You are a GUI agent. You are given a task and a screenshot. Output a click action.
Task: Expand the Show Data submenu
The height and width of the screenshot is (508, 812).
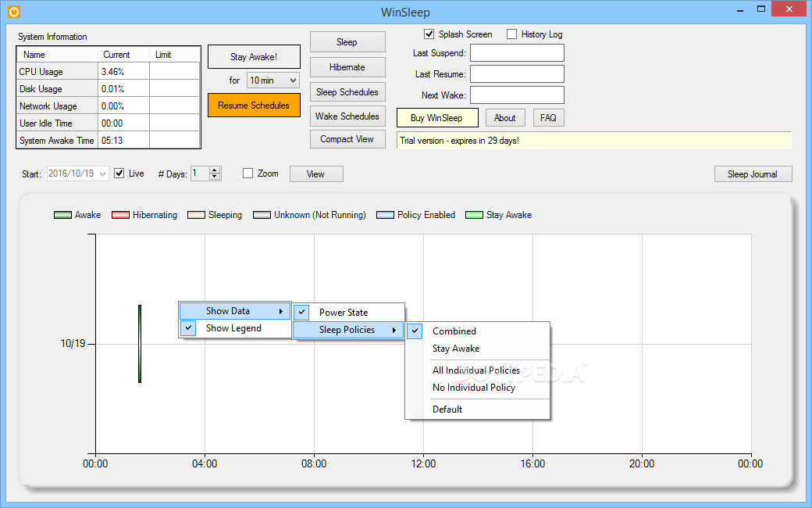coord(235,311)
